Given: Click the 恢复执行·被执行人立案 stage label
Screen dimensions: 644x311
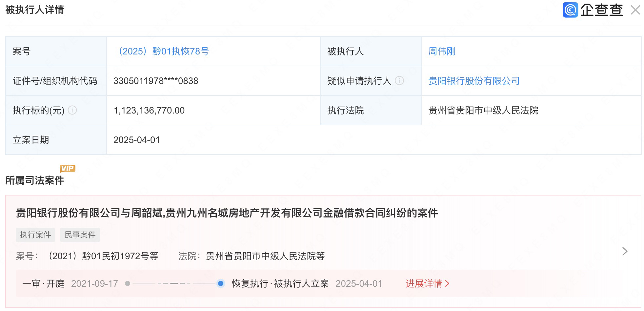Looking at the screenshot, I should click(x=280, y=283).
